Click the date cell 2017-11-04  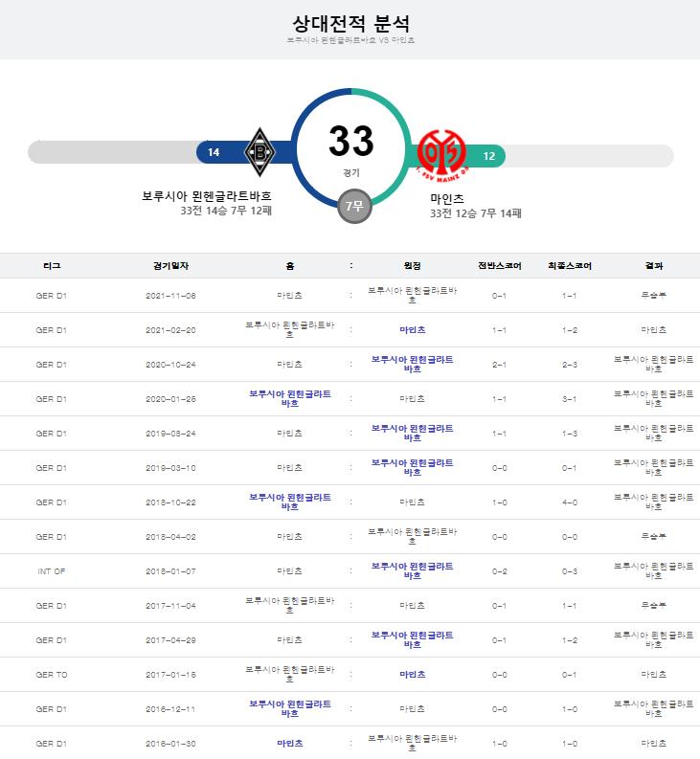[170, 606]
